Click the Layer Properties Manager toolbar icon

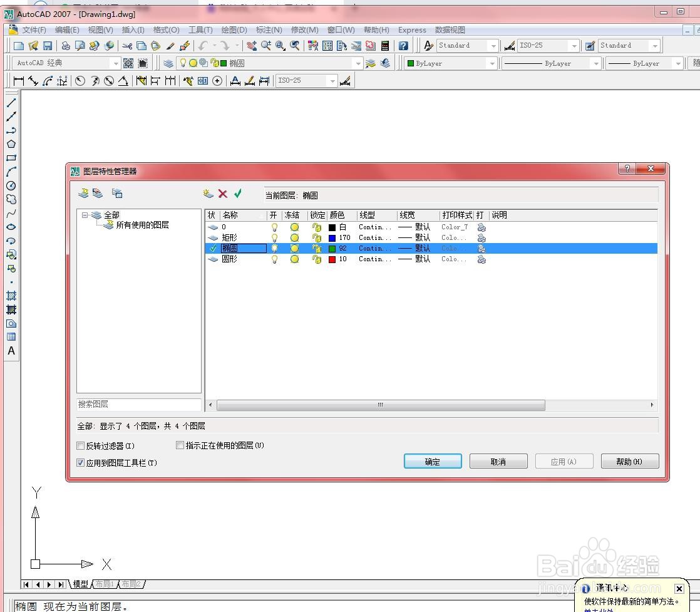point(168,63)
